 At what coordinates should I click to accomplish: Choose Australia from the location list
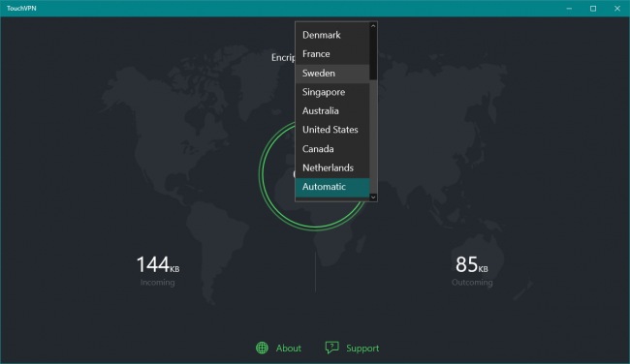tap(332, 110)
